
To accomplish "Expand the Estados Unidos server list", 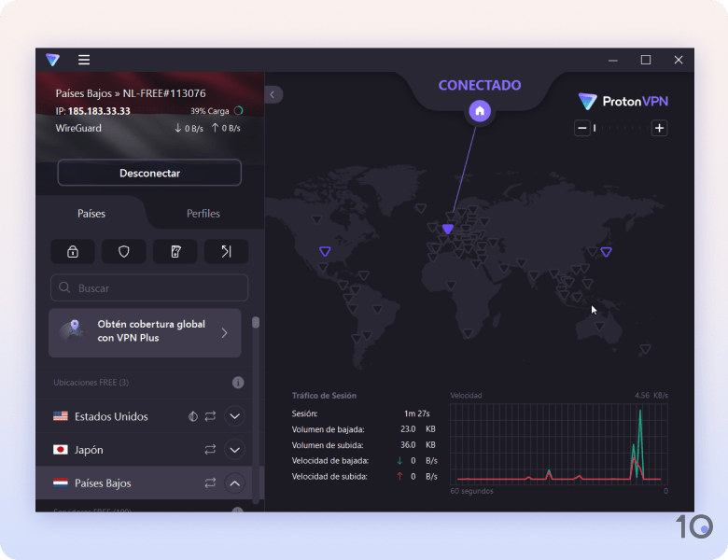I will click(235, 416).
